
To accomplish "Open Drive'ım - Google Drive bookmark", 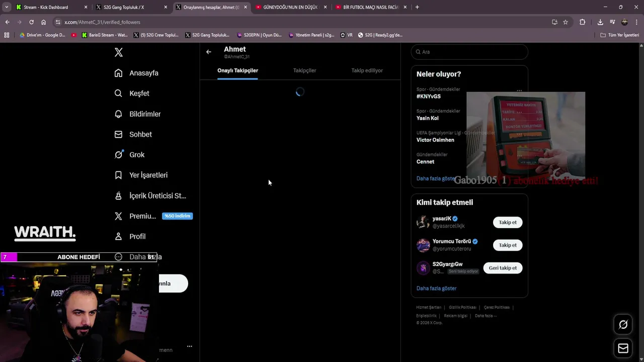I will point(42,35).
